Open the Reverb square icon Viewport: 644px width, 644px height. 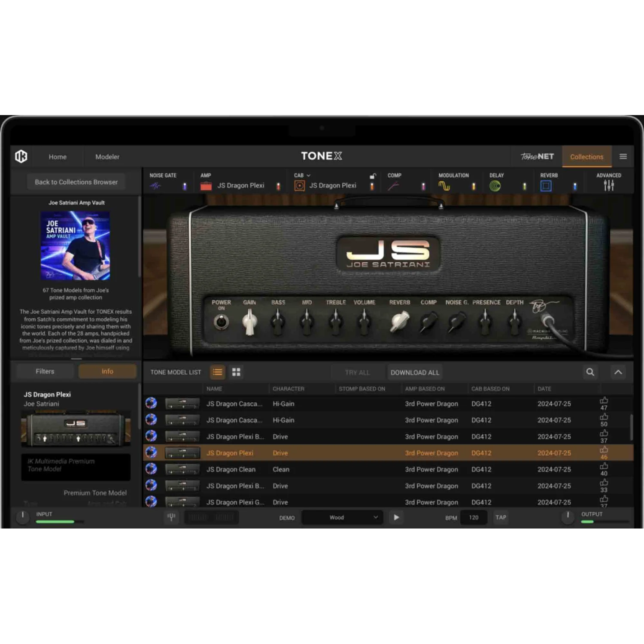(x=546, y=186)
